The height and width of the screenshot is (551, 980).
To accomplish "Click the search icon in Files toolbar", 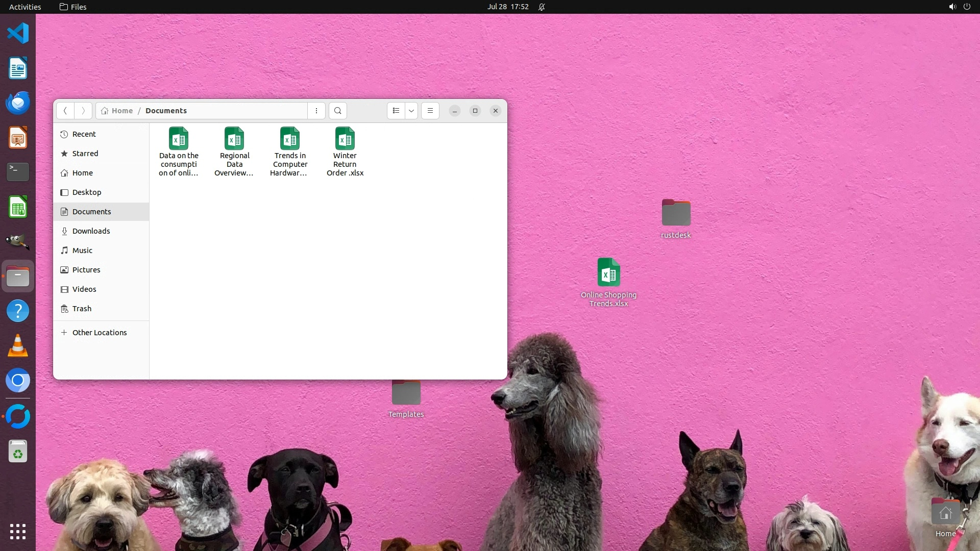I will 337,111.
